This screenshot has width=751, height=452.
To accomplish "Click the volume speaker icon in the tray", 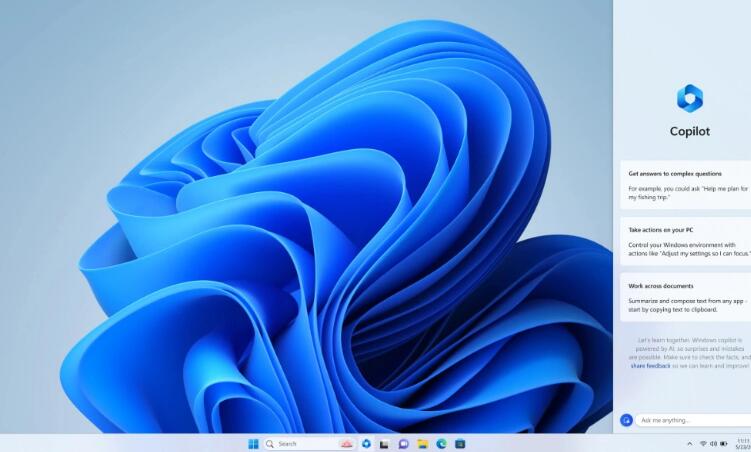I will pyautogui.click(x=713, y=443).
